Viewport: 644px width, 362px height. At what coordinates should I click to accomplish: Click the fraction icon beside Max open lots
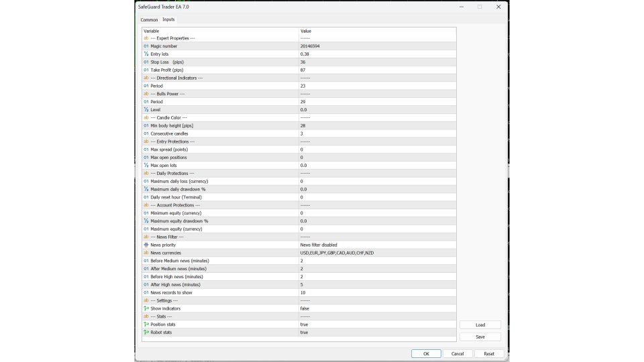coord(146,165)
